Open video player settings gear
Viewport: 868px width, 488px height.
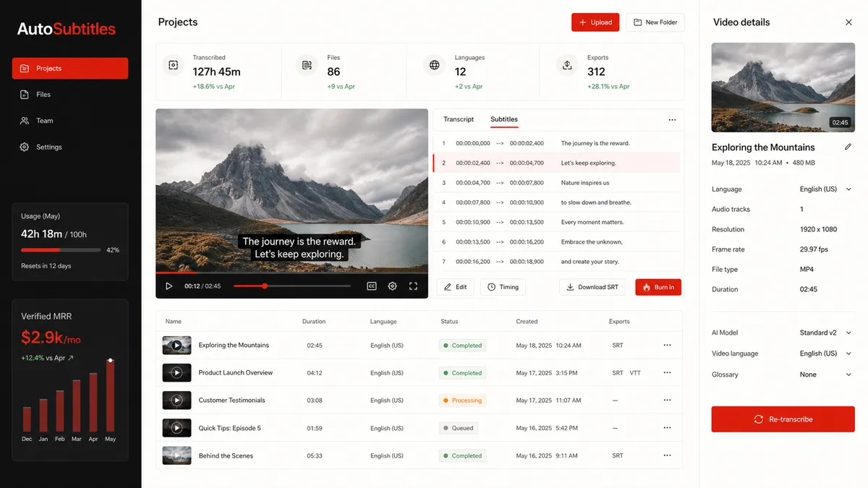pyautogui.click(x=392, y=286)
